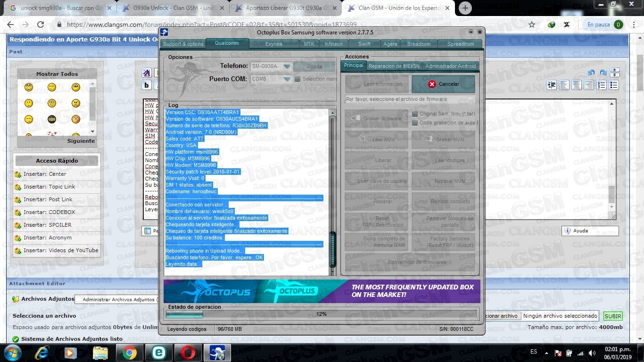
Task: Align text left in forum editor
Action: [564, 85]
